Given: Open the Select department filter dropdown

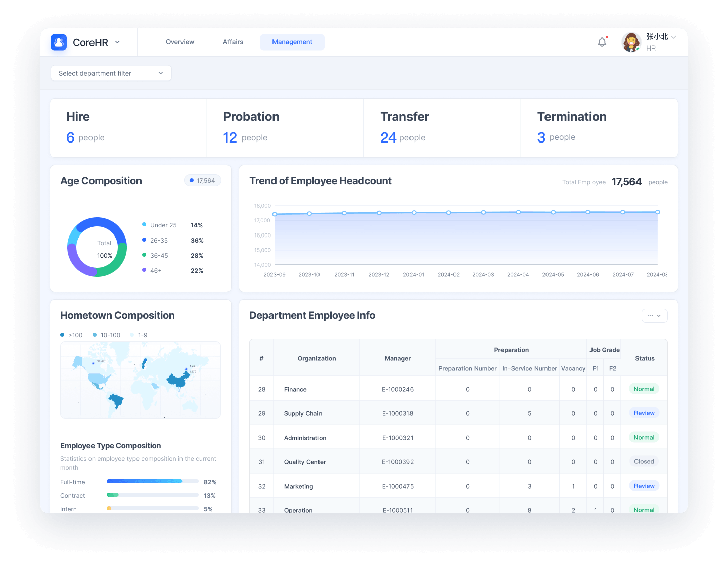Looking at the screenshot, I should (111, 73).
